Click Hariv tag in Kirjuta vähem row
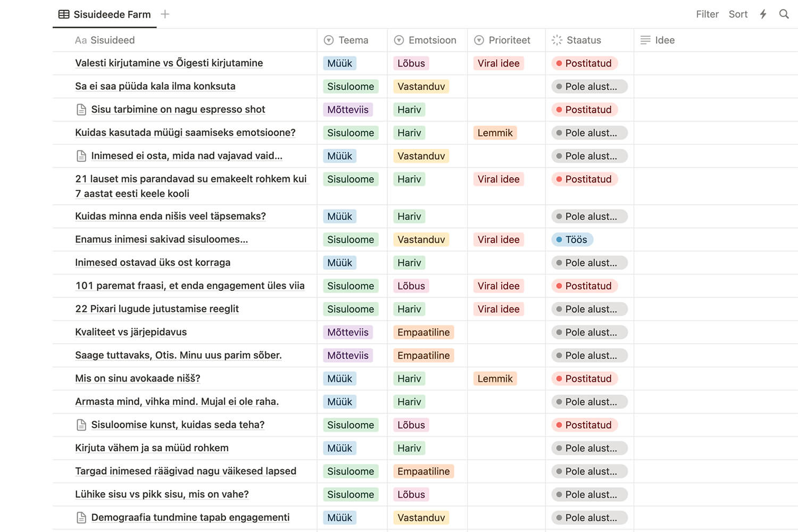The height and width of the screenshot is (532, 798). click(x=409, y=448)
